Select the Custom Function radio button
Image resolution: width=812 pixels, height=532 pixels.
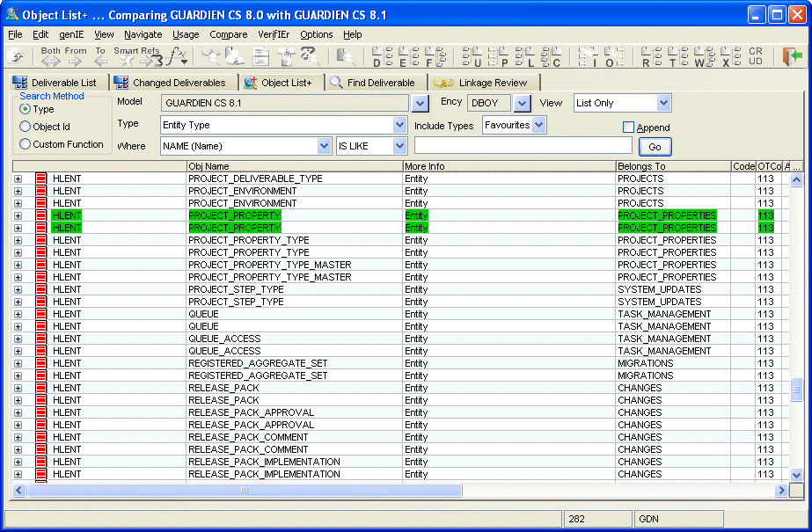[x=26, y=144]
